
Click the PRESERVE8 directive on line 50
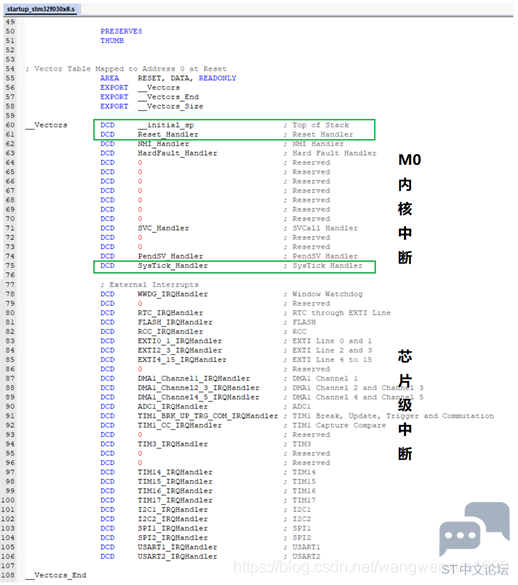point(121,31)
